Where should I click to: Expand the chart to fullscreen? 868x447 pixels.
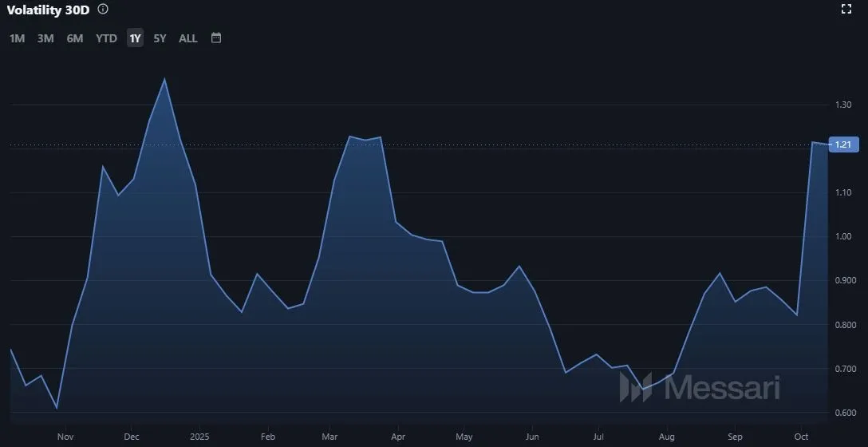pyautogui.click(x=847, y=10)
